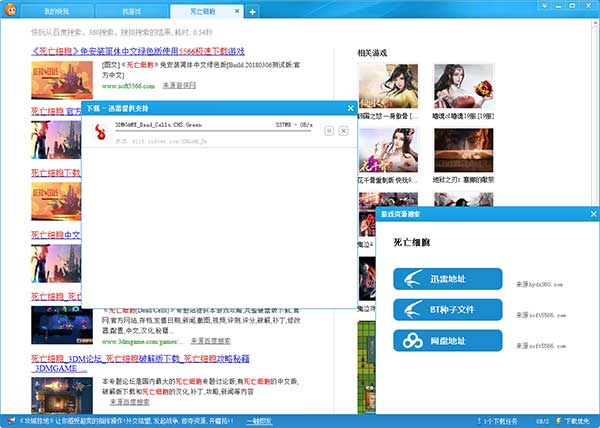
Task: Open the 死亡细胞 官方 result link
Action: click(56, 111)
